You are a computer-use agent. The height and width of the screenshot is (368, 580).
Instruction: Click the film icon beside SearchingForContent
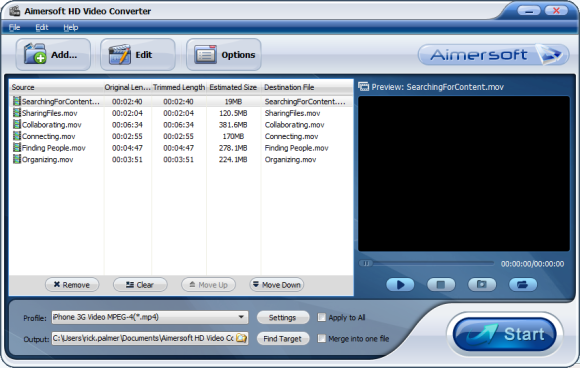pos(17,101)
